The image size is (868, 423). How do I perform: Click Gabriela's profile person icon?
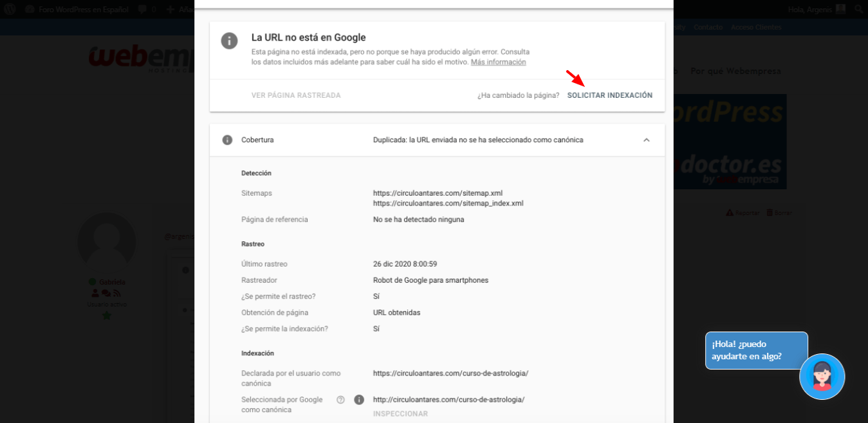(95, 293)
